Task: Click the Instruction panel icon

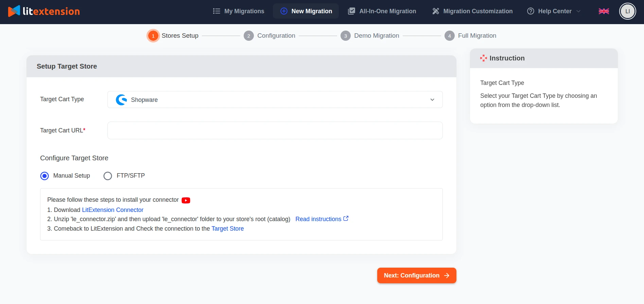Action: tap(484, 58)
